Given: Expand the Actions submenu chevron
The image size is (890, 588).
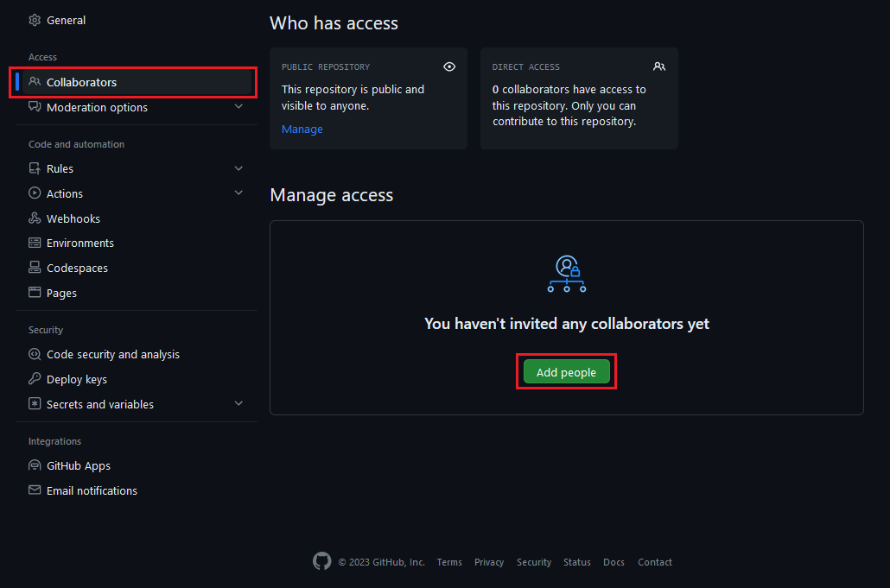Looking at the screenshot, I should (x=239, y=193).
